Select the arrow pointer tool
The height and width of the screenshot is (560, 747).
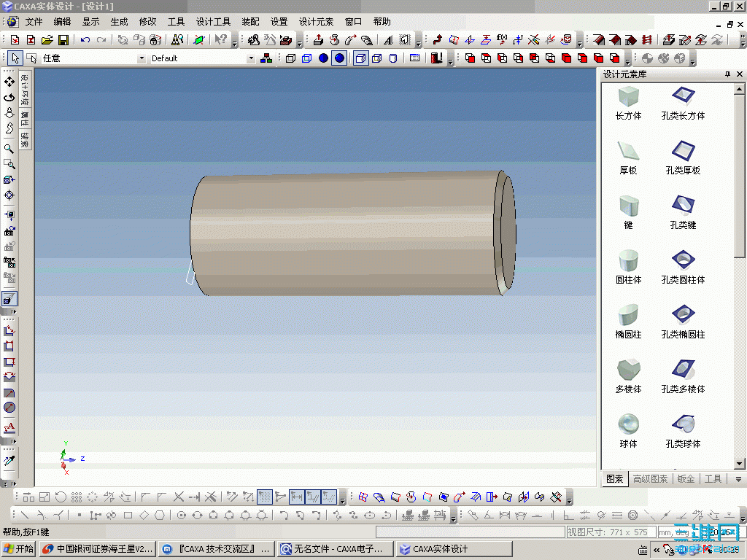pos(15,58)
